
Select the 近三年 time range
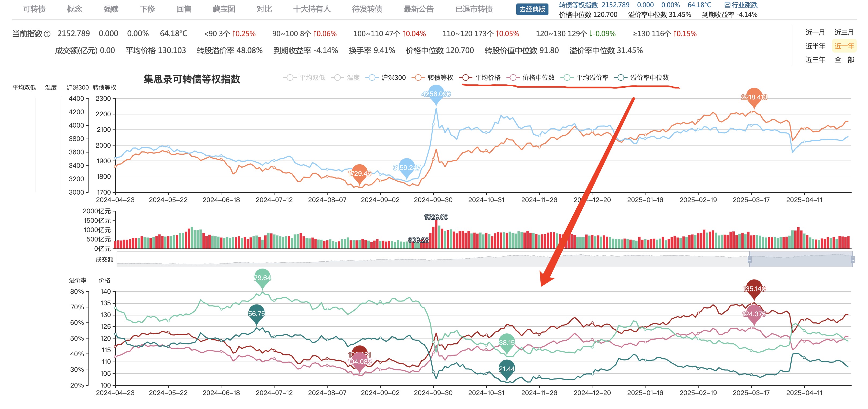815,60
